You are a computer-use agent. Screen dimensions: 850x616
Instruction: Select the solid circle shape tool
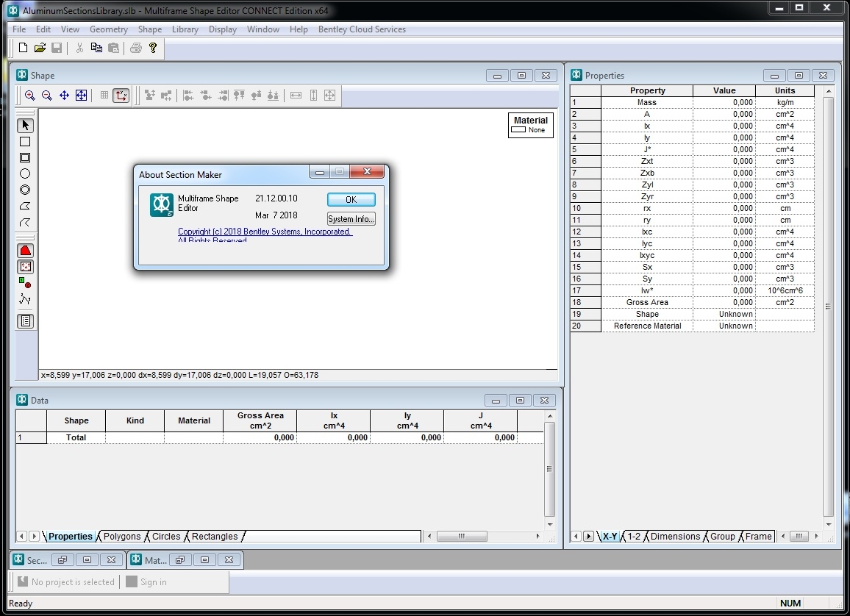tap(25, 174)
